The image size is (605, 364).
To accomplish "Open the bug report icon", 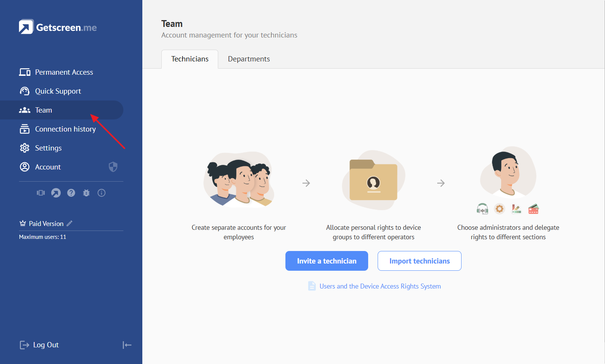I will tap(86, 193).
